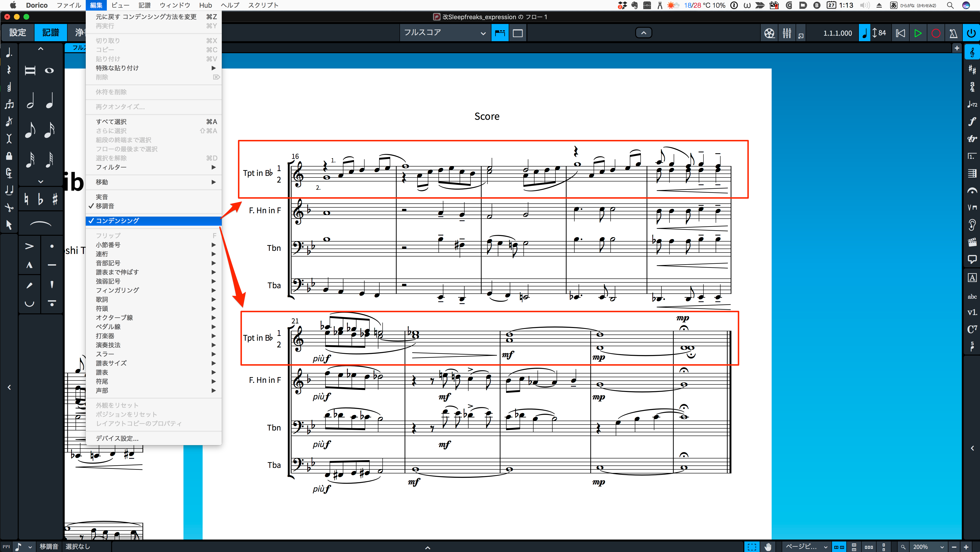Open the time signatures panel

coord(972,87)
